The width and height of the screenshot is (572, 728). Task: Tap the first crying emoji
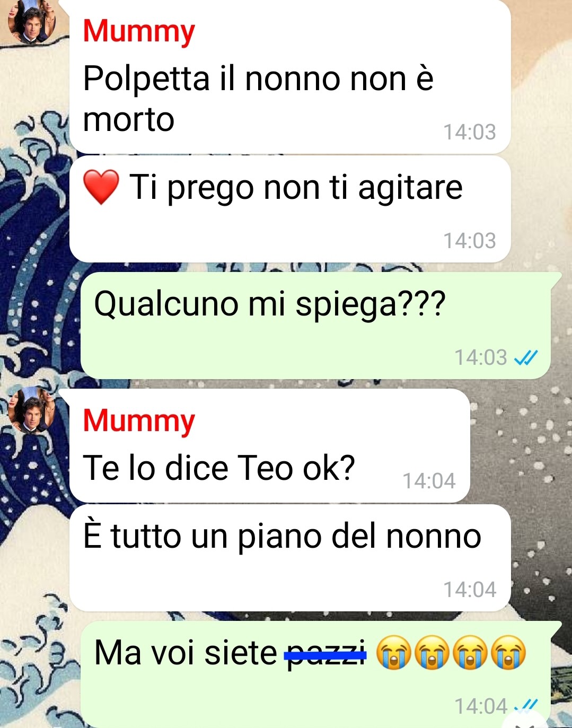pyautogui.click(x=393, y=653)
